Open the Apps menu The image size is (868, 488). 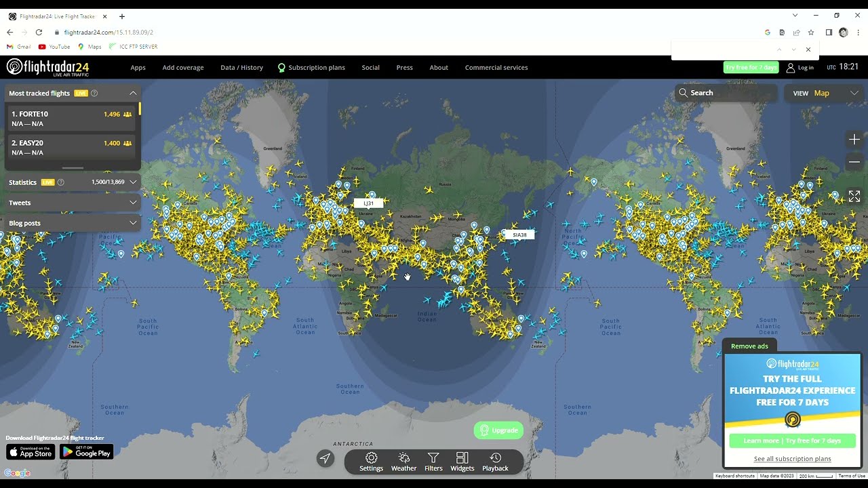[x=138, y=67]
